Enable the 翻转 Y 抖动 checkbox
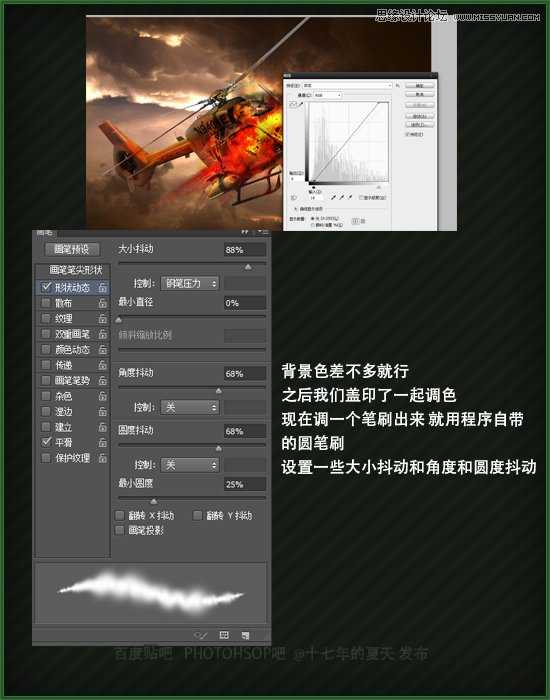550x700 pixels. coord(197,516)
